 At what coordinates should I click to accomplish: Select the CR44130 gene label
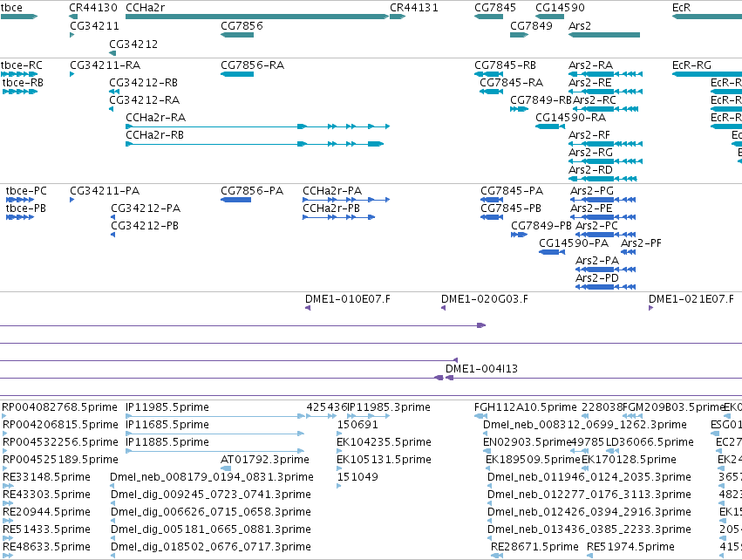(93, 8)
